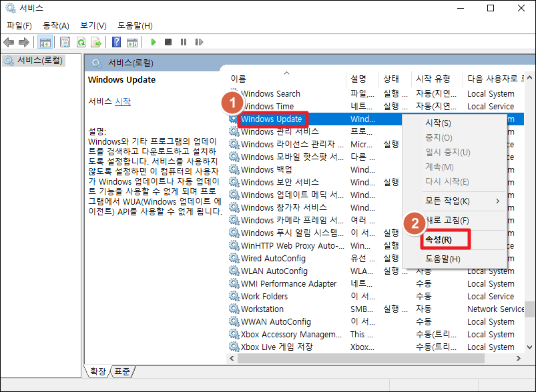Pause the service with the toolbar pause icon
536x392 pixels.
click(x=184, y=43)
